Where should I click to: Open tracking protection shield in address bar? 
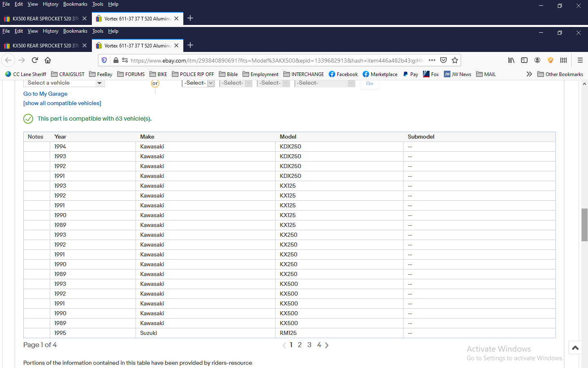[x=104, y=60]
